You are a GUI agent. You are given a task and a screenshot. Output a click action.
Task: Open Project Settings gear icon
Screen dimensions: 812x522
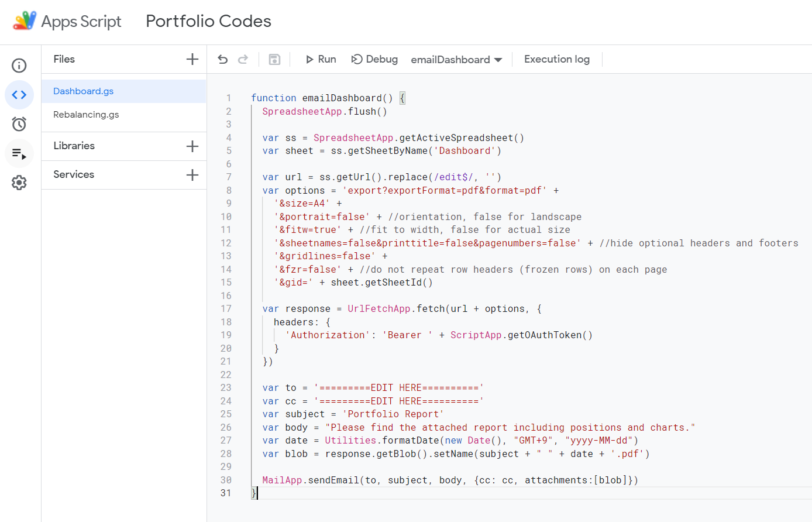(19, 183)
